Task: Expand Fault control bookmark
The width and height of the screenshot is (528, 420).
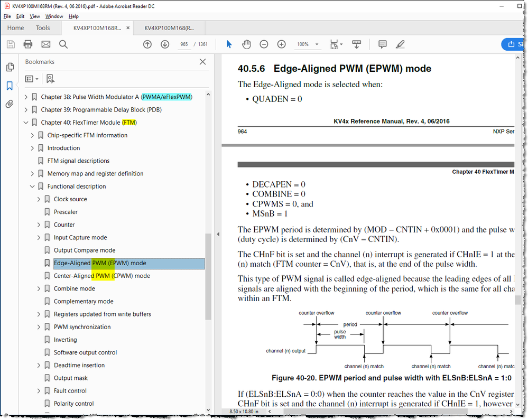Action: pos(39,391)
